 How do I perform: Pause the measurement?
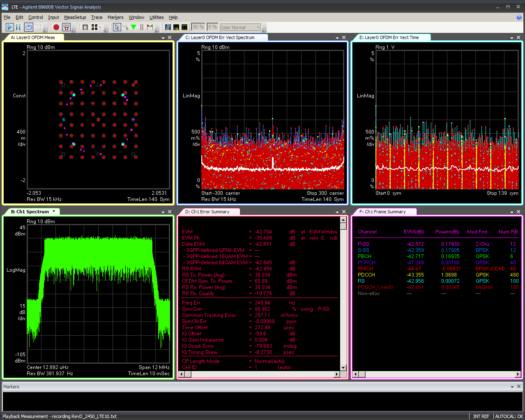(x=18, y=27)
